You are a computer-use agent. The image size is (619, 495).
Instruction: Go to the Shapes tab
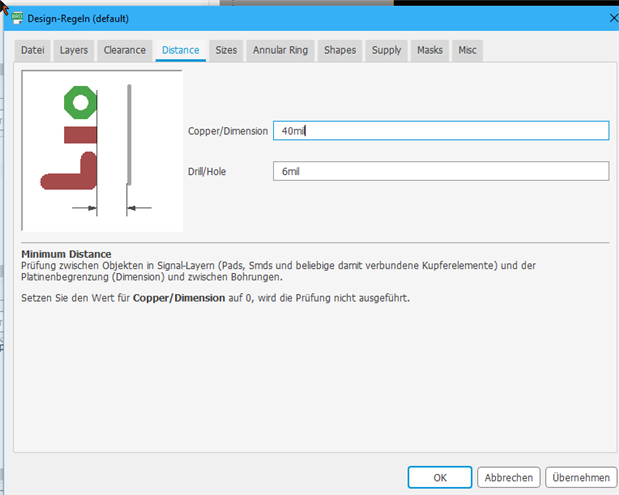[x=340, y=50]
